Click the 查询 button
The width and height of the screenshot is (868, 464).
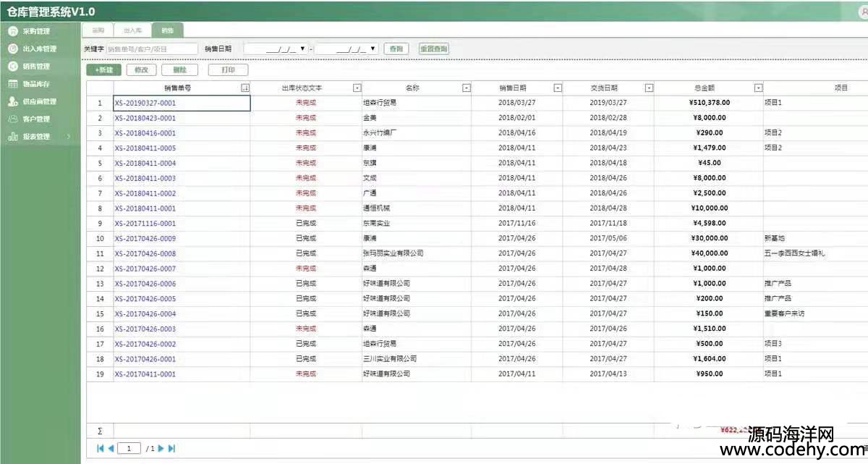[x=396, y=48]
